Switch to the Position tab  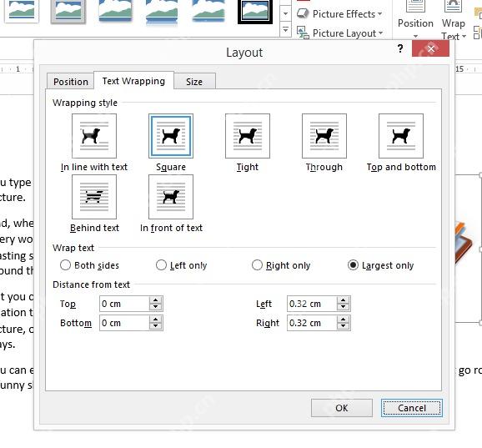coord(70,82)
